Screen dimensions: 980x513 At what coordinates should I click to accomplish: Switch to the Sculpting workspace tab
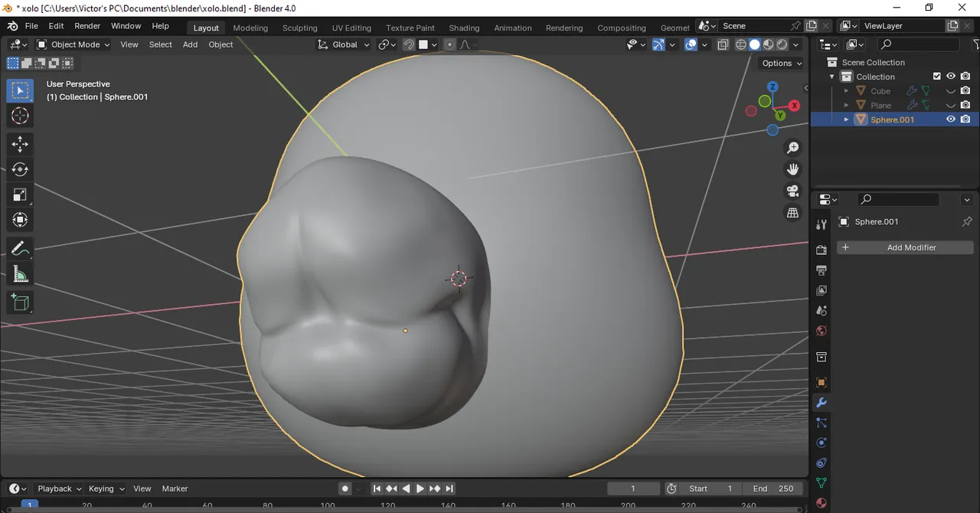299,28
